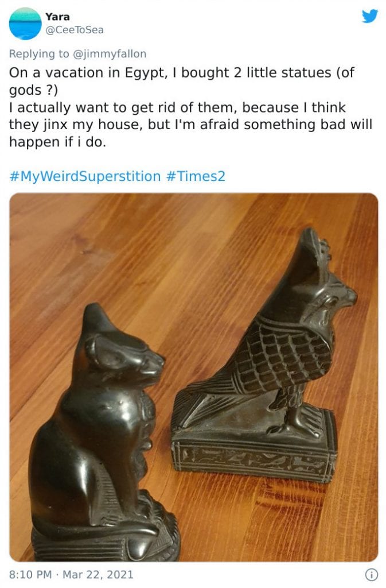
Task: Open the @CeeToSea handle profile
Action: [x=75, y=30]
